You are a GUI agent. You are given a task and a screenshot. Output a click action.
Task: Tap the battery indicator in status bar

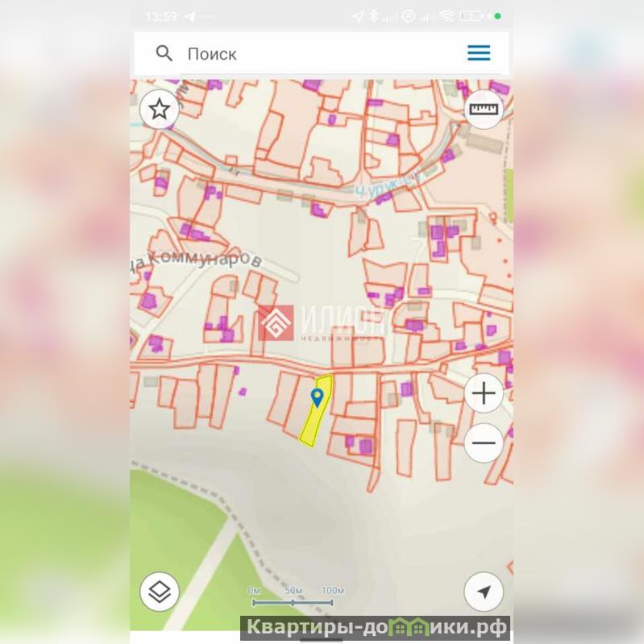473,16
